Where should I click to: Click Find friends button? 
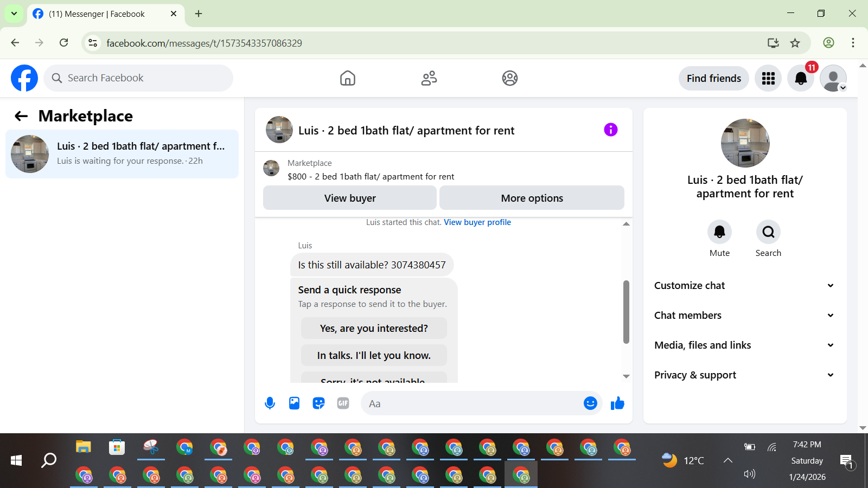[x=714, y=79]
